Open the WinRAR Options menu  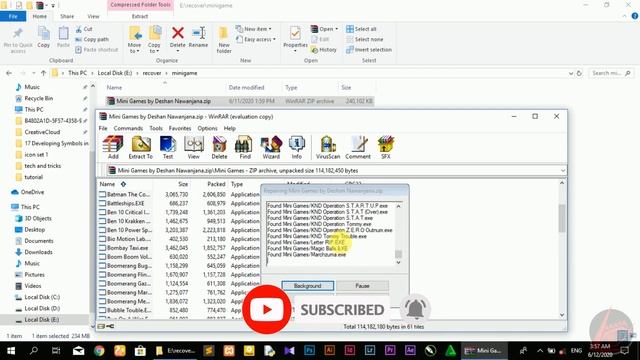click(x=207, y=128)
